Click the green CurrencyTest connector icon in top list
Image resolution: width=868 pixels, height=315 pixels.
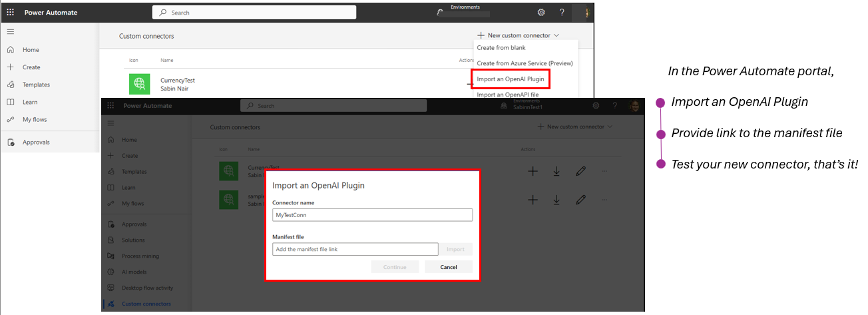pos(139,84)
